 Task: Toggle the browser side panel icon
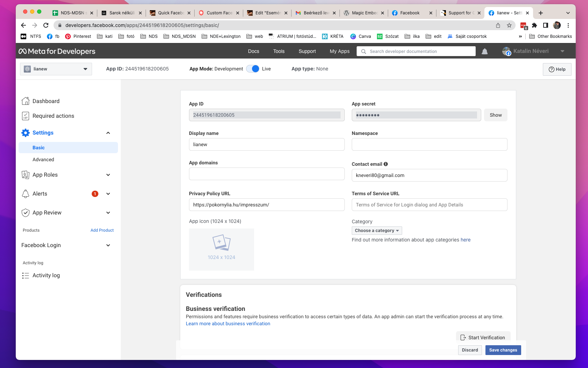pyautogui.click(x=545, y=25)
